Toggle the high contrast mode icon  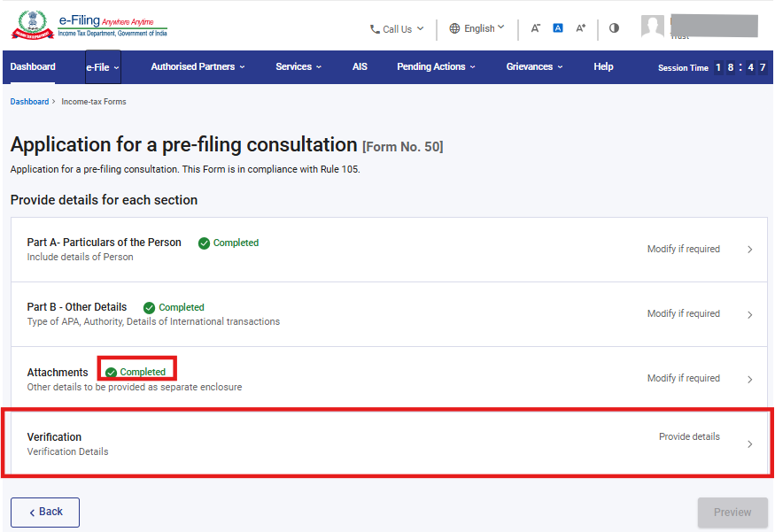click(x=614, y=28)
